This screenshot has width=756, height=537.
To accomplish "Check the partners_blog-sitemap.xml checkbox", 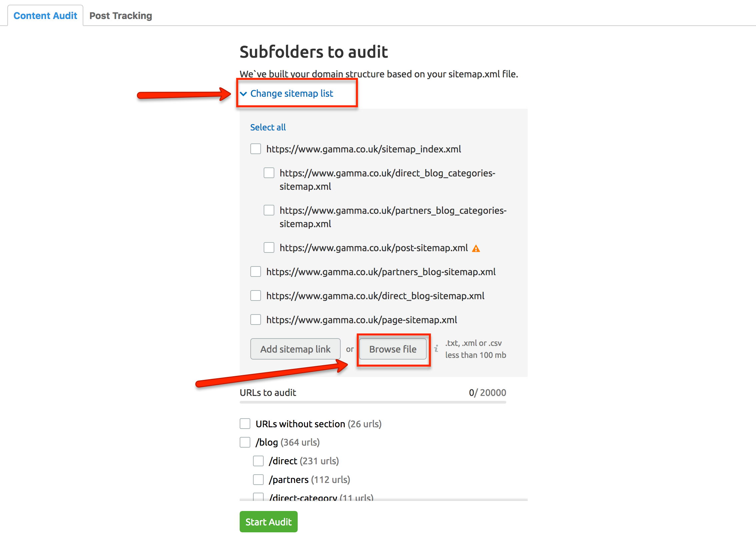I will click(x=256, y=272).
